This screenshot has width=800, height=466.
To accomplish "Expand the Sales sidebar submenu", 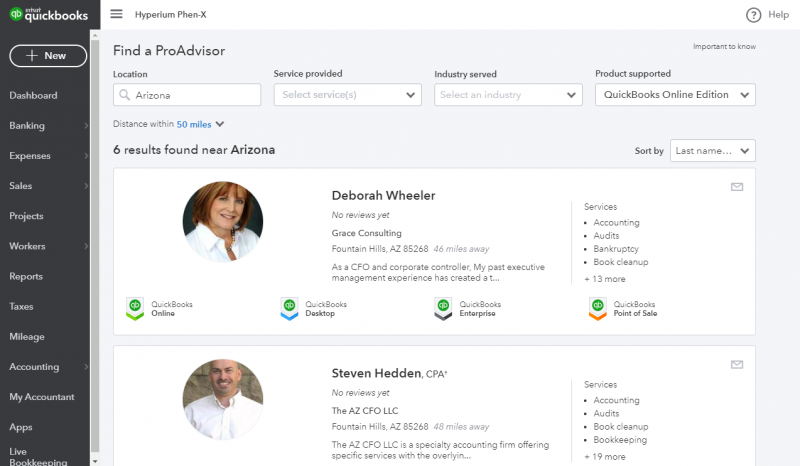I will (x=86, y=186).
